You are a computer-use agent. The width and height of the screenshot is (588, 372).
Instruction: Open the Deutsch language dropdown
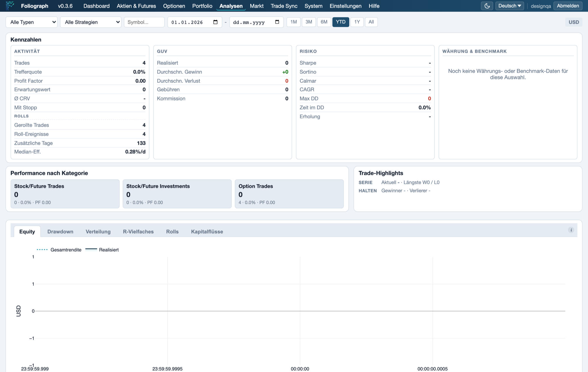click(x=510, y=6)
